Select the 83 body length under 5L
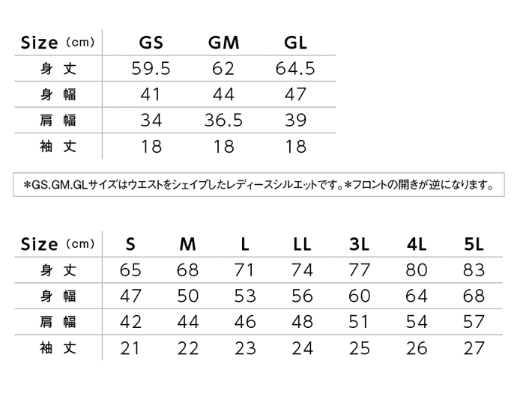517x420 pixels. pos(474,270)
